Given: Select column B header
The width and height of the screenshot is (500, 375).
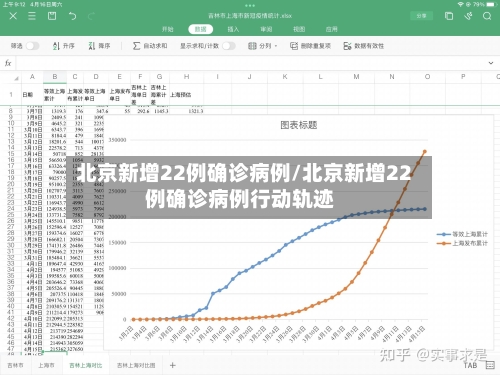Looking at the screenshot, I should click(x=55, y=77).
